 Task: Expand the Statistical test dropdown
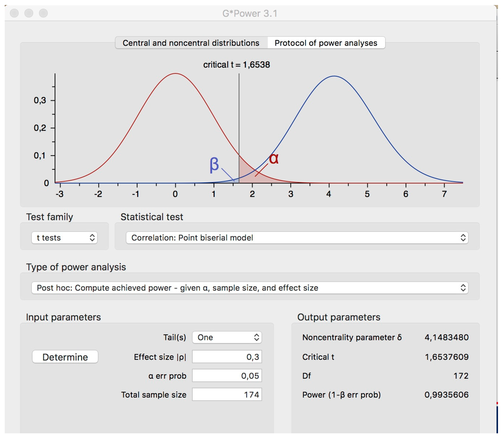coord(297,238)
